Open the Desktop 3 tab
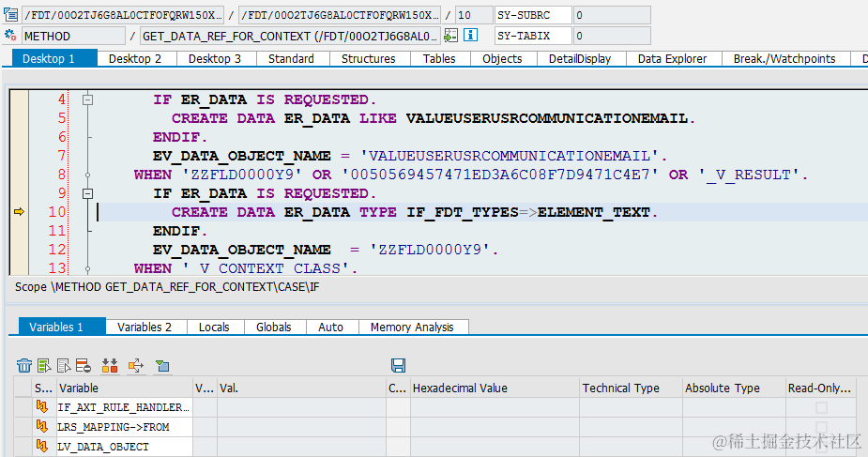The image size is (868, 457). [x=217, y=58]
